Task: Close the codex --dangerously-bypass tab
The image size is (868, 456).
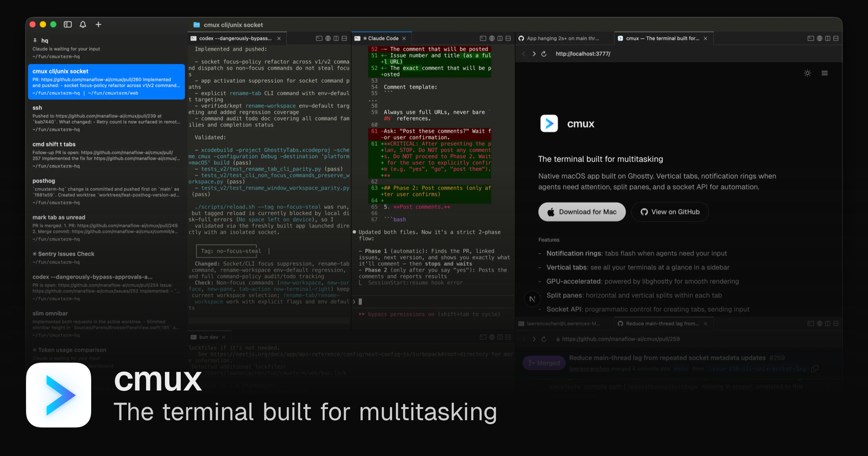Action: click(279, 38)
